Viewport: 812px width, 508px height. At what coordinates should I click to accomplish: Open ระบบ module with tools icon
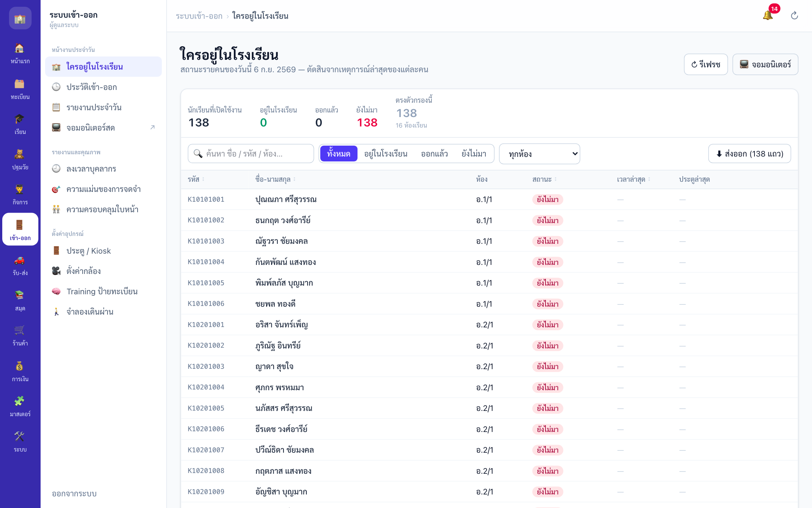20,441
